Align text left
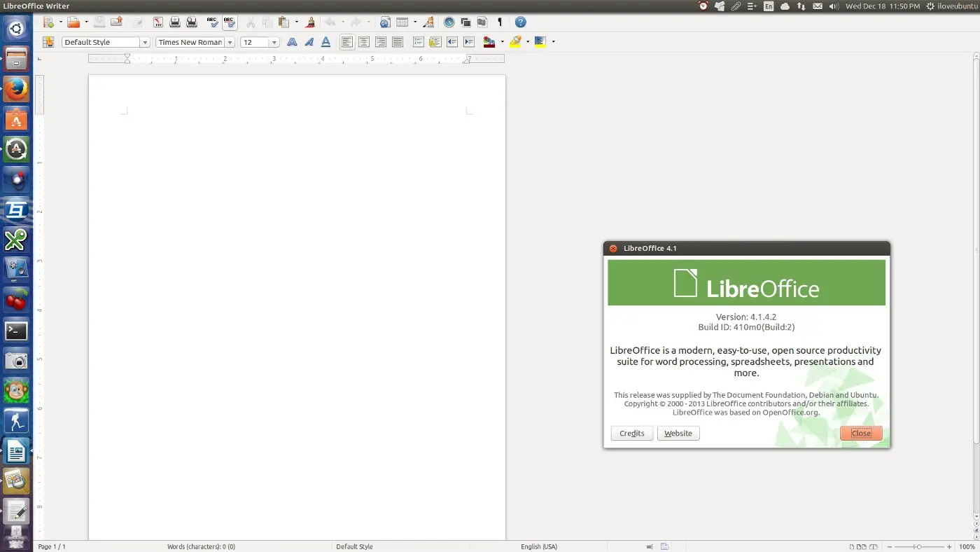The width and height of the screenshot is (980, 552). pyautogui.click(x=347, y=42)
